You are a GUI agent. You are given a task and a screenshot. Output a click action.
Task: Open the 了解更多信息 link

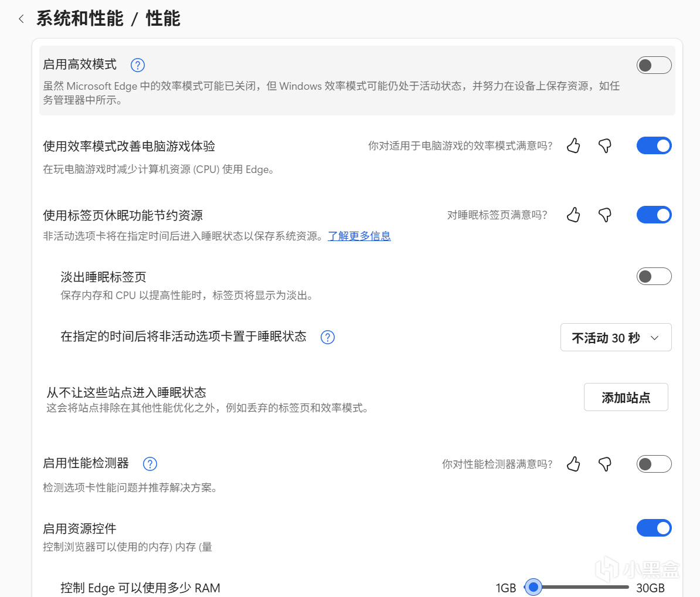coord(359,236)
